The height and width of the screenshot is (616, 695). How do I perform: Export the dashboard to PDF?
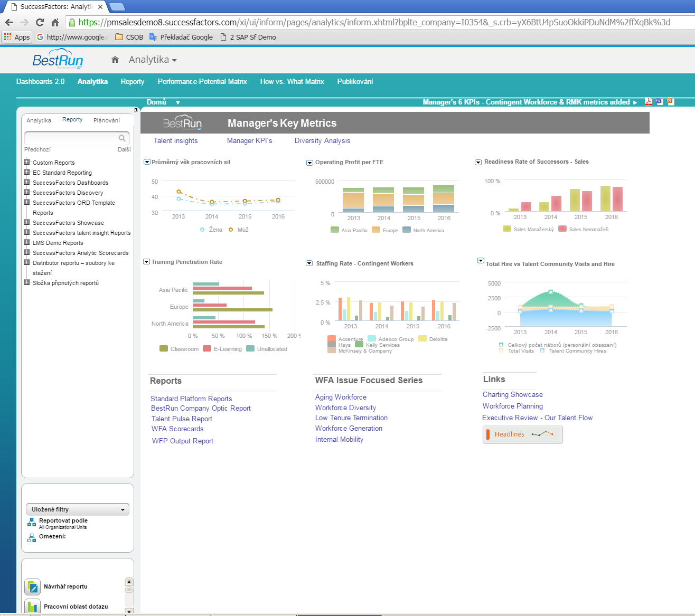[x=648, y=102]
